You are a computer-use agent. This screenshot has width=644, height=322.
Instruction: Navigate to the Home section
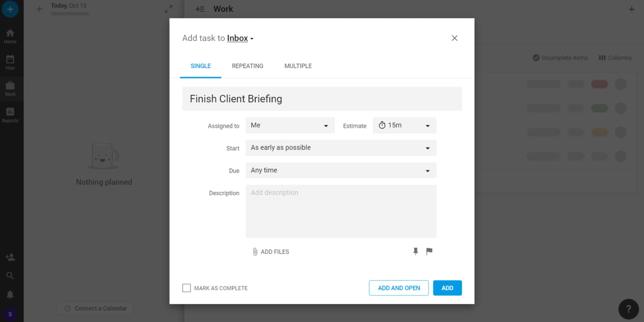click(10, 36)
